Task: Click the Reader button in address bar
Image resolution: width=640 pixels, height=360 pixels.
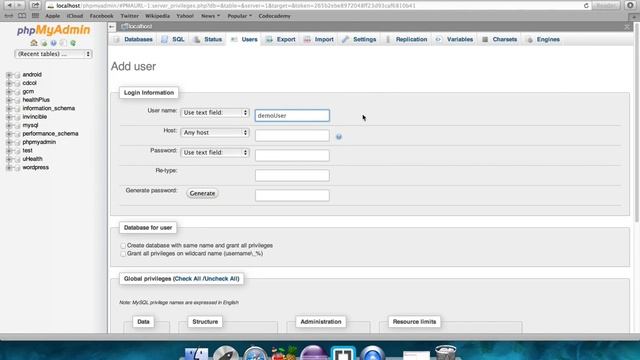Action: pos(606,5)
